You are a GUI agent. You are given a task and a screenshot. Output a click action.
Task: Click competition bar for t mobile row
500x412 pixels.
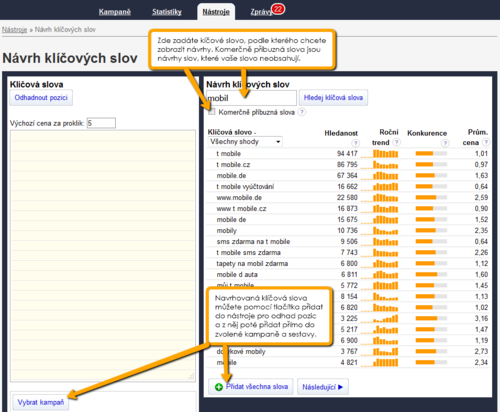click(x=431, y=154)
